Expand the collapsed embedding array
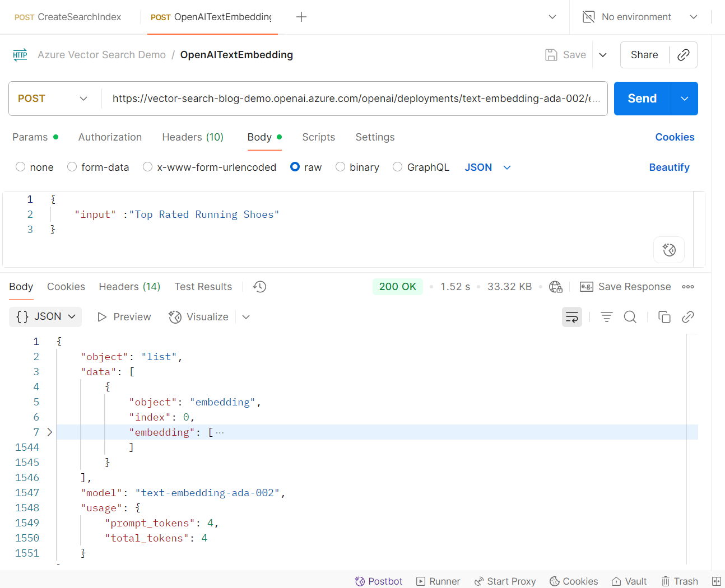This screenshot has height=588, width=725. tap(49, 432)
